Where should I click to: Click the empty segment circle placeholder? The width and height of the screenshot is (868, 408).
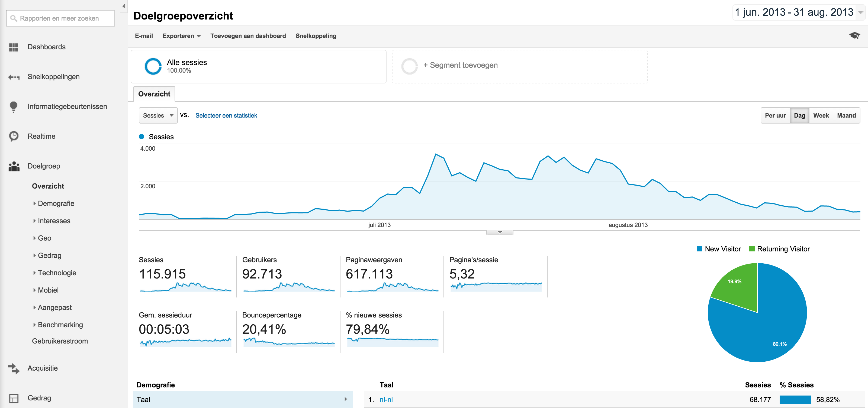[x=409, y=66]
